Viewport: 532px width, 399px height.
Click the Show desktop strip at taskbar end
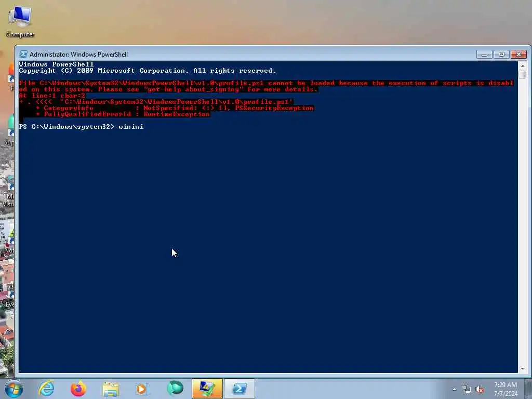click(x=528, y=389)
